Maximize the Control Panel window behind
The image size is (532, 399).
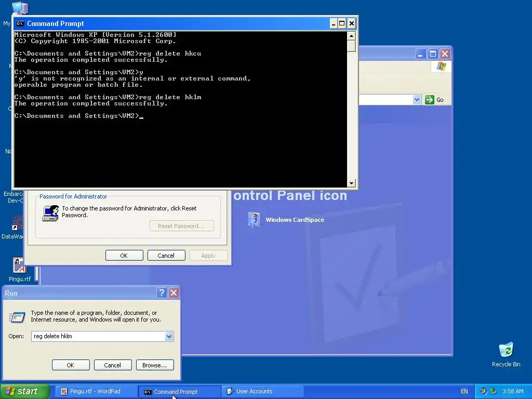point(433,54)
